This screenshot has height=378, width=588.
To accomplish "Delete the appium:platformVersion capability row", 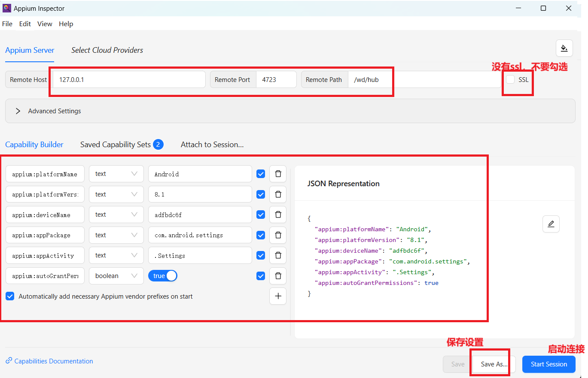I will (x=278, y=194).
